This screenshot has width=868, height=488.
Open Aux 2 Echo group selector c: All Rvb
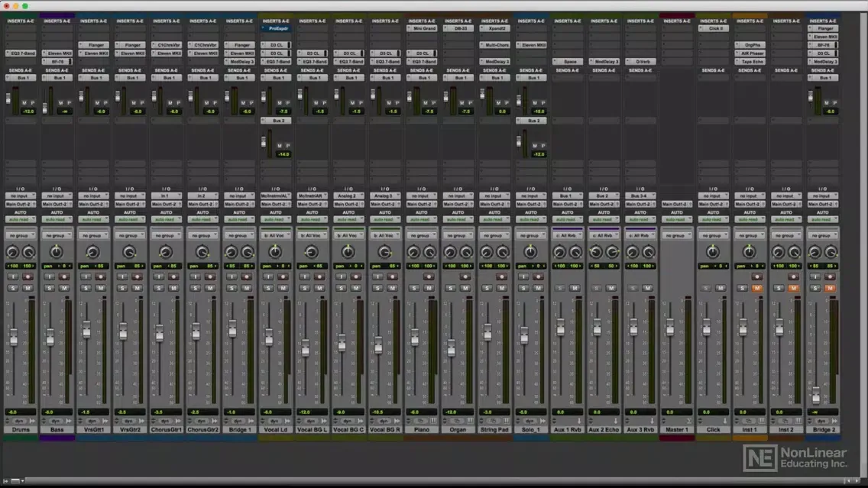(604, 236)
